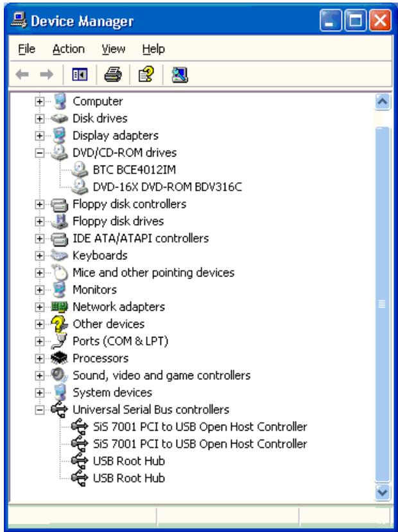
Task: Open the Action menu
Action: pyautogui.click(x=69, y=49)
